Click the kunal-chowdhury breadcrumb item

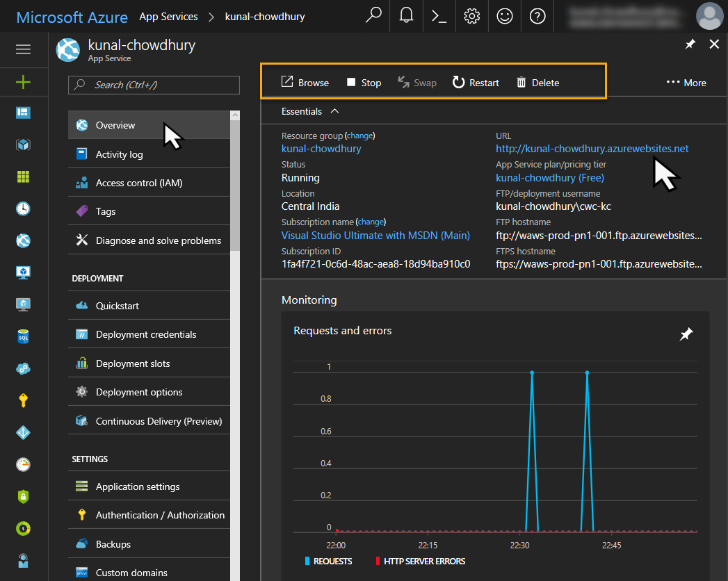[265, 17]
